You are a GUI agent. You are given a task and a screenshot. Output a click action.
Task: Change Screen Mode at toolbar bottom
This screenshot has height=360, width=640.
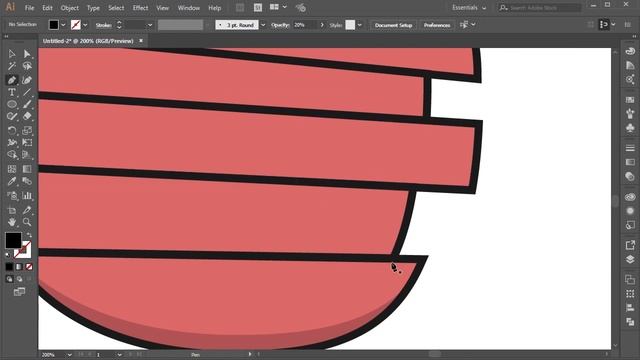coord(19,292)
